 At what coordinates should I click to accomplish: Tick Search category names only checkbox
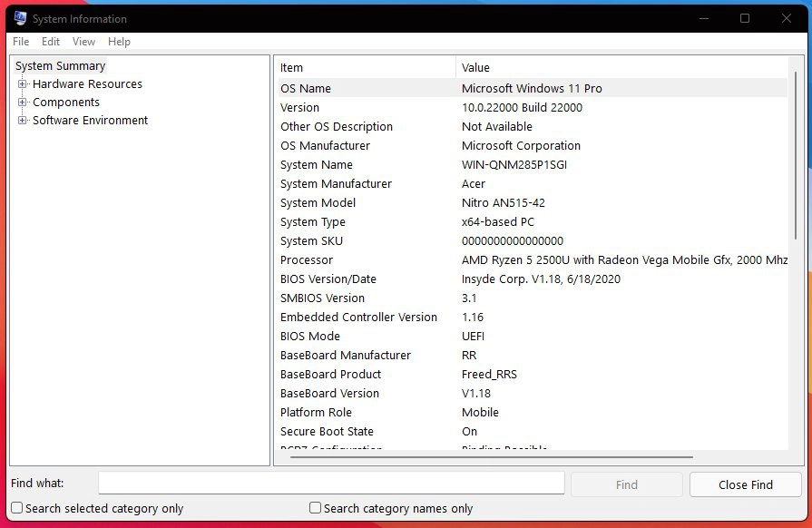316,509
